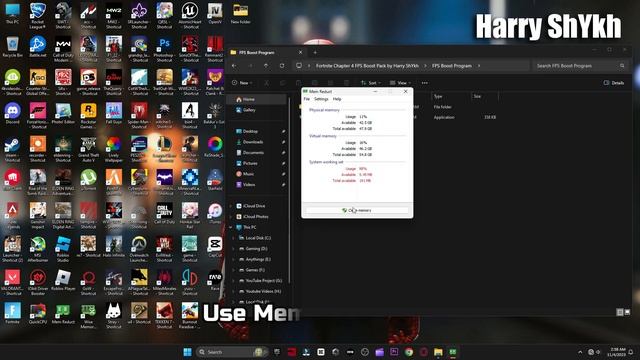Toggle the Details pane button in Explorer
This screenshot has height=360, width=640.
[613, 83]
